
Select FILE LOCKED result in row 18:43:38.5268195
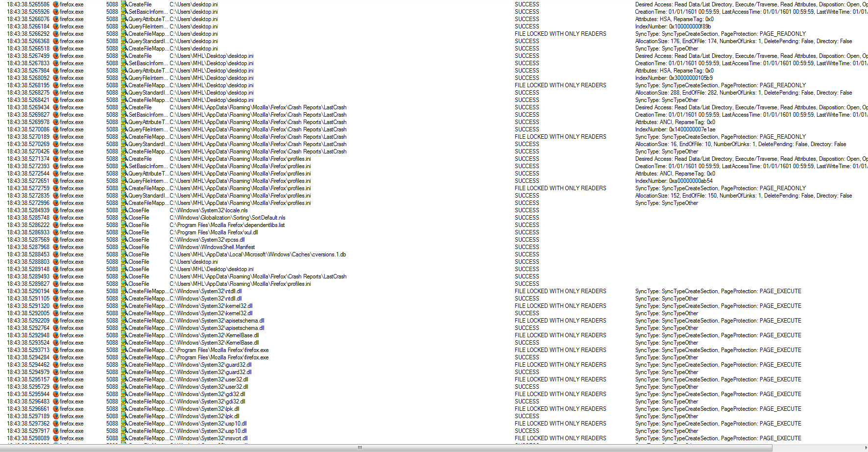(560, 85)
